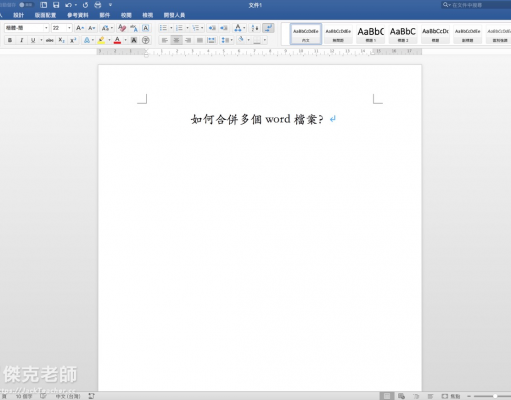Click the Redo circular arrow icon

[x=85, y=5]
